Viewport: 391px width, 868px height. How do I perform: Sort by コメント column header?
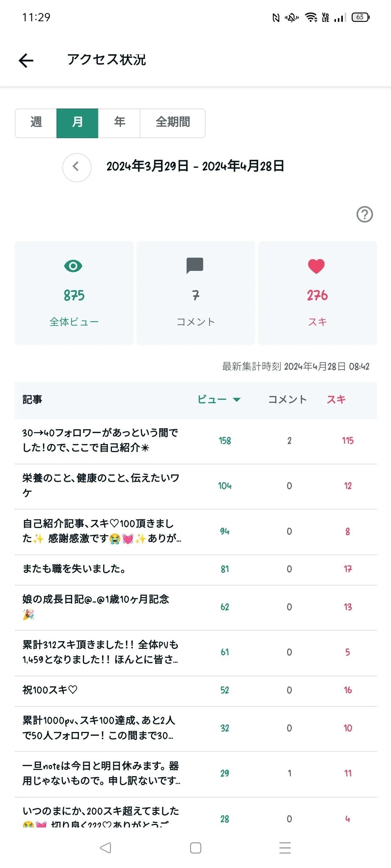[287, 399]
